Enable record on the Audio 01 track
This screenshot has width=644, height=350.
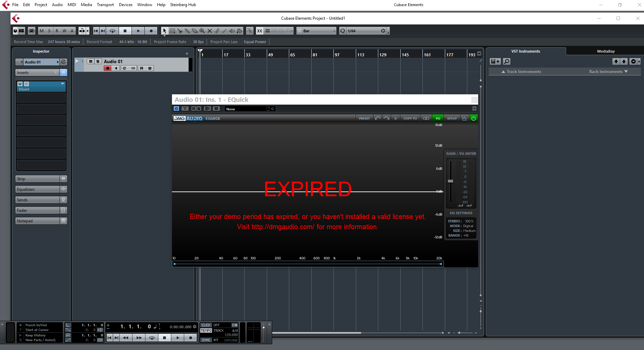[108, 68]
